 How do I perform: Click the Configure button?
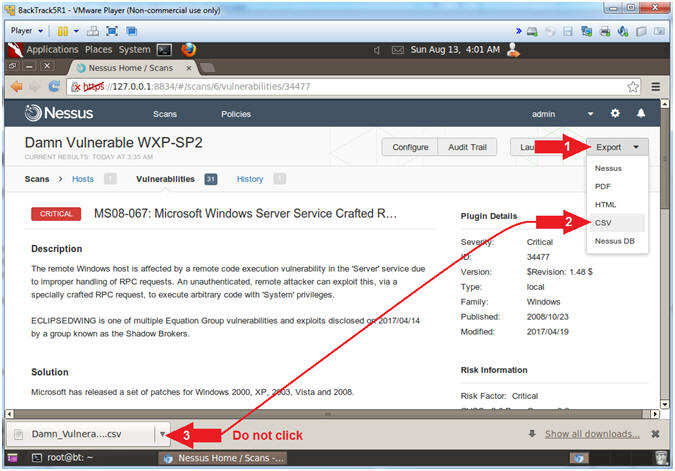tap(410, 147)
